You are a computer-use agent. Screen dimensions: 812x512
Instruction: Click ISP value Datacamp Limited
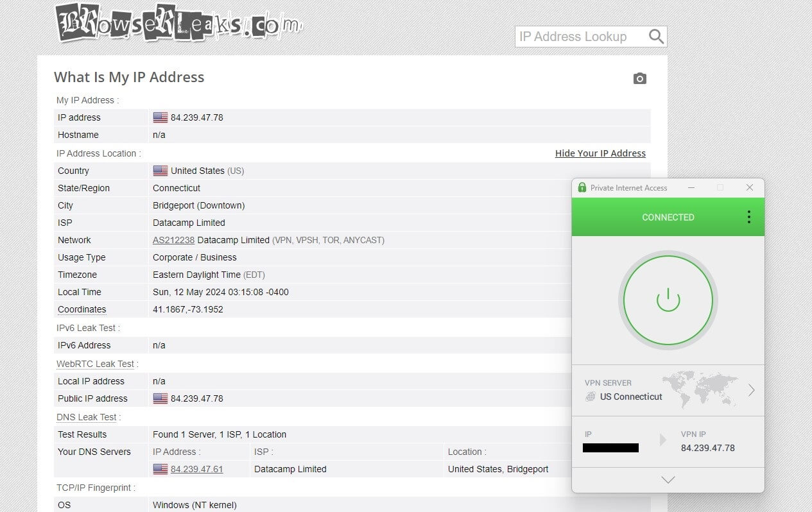pyautogui.click(x=189, y=223)
